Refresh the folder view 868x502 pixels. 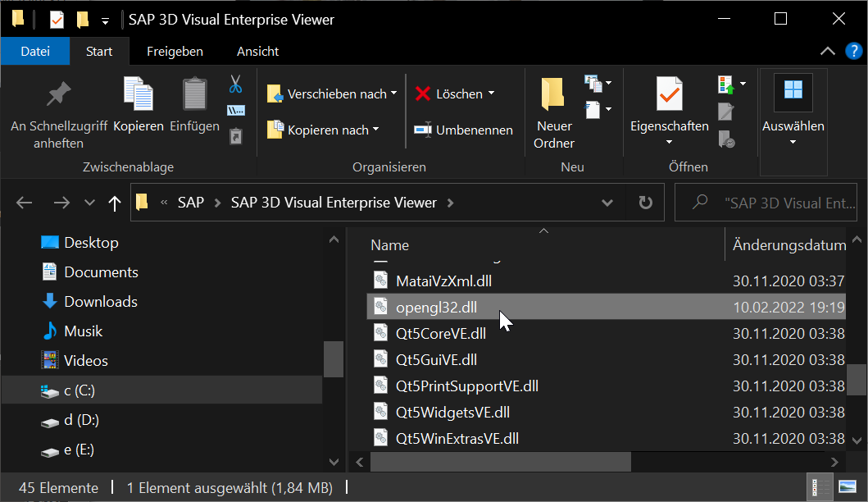[645, 203]
